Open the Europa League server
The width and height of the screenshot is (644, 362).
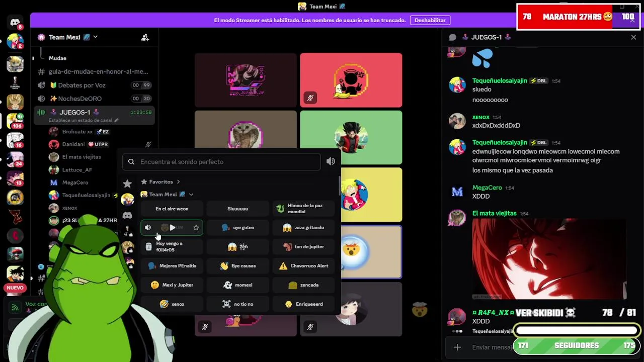pos(15,82)
